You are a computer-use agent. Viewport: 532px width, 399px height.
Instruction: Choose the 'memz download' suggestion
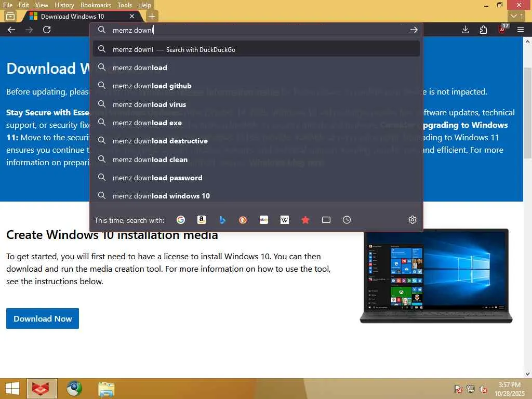256,68
